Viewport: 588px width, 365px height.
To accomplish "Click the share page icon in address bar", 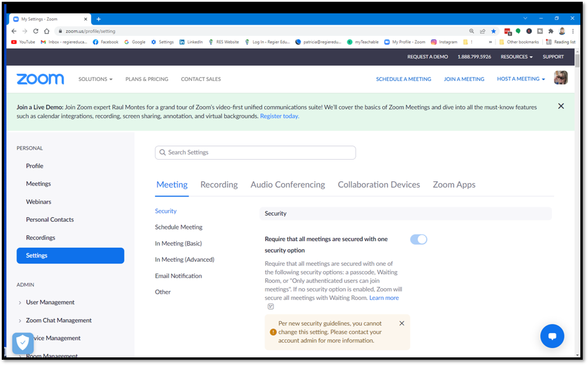I will click(482, 31).
